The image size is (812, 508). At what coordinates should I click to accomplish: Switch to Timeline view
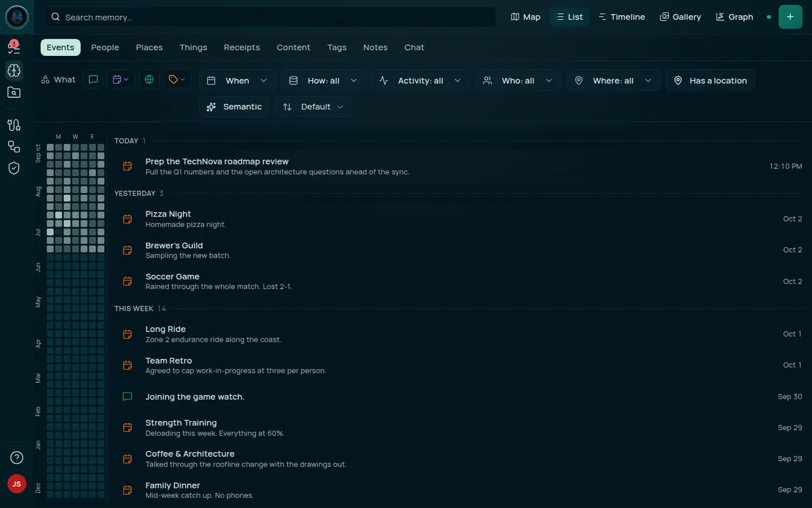click(x=622, y=17)
